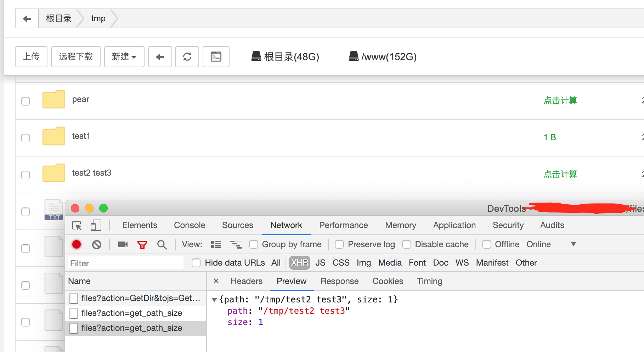Check the Disable cache option
The width and height of the screenshot is (644, 352).
[x=407, y=244]
